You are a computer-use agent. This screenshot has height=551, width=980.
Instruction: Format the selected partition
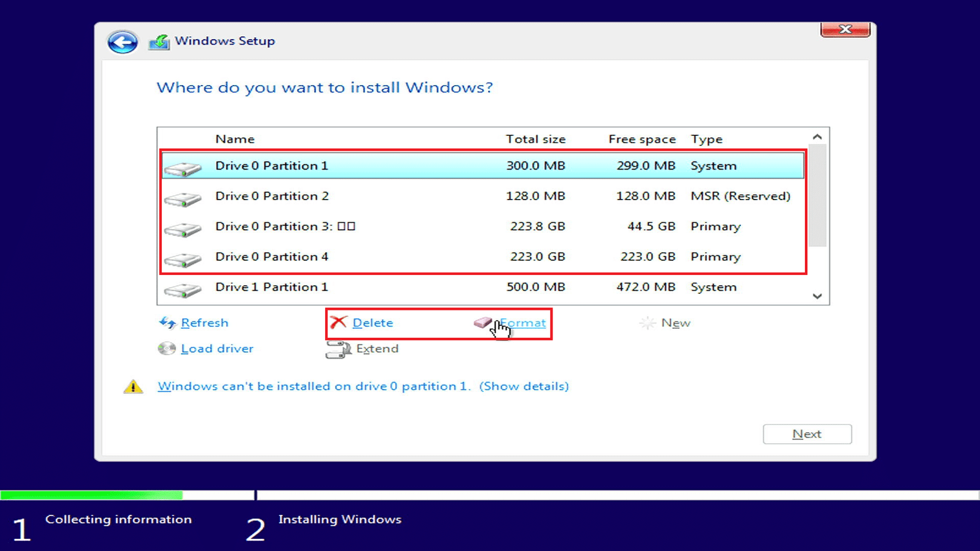click(522, 323)
